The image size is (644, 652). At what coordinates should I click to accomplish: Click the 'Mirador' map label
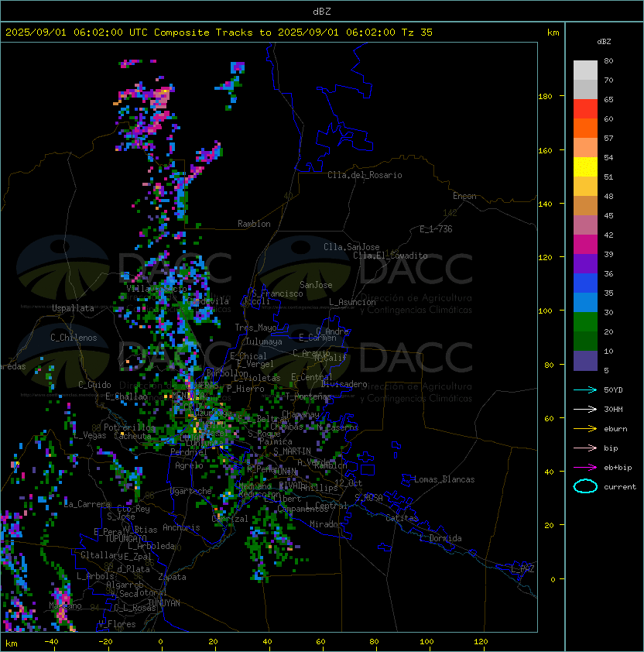327,524
